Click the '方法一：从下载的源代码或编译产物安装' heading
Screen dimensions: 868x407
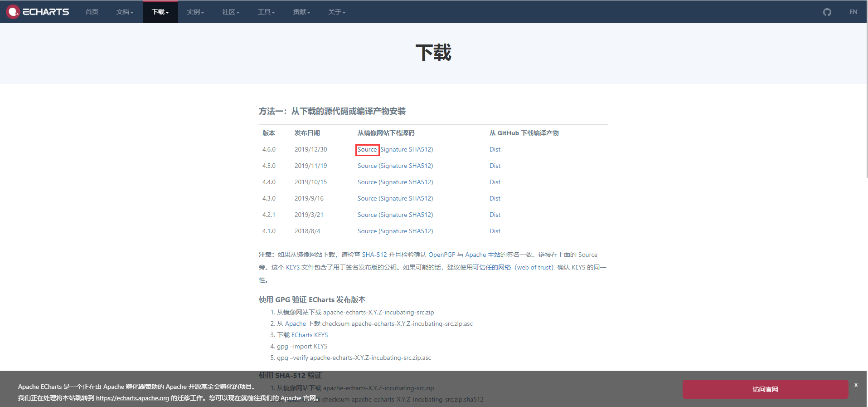[x=332, y=111]
